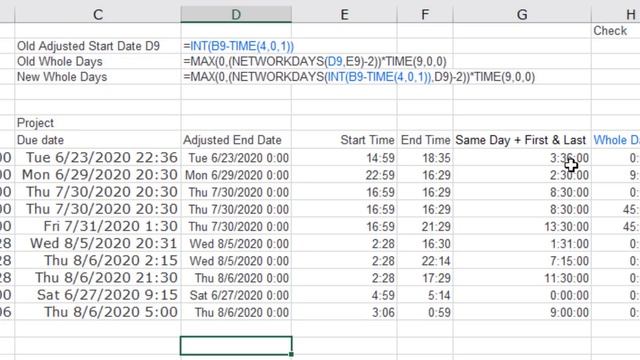Image resolution: width=640 pixels, height=360 pixels.
Task: Click the formula =INT(B9-TIME(4,0,1)) cell
Action: coord(239,46)
